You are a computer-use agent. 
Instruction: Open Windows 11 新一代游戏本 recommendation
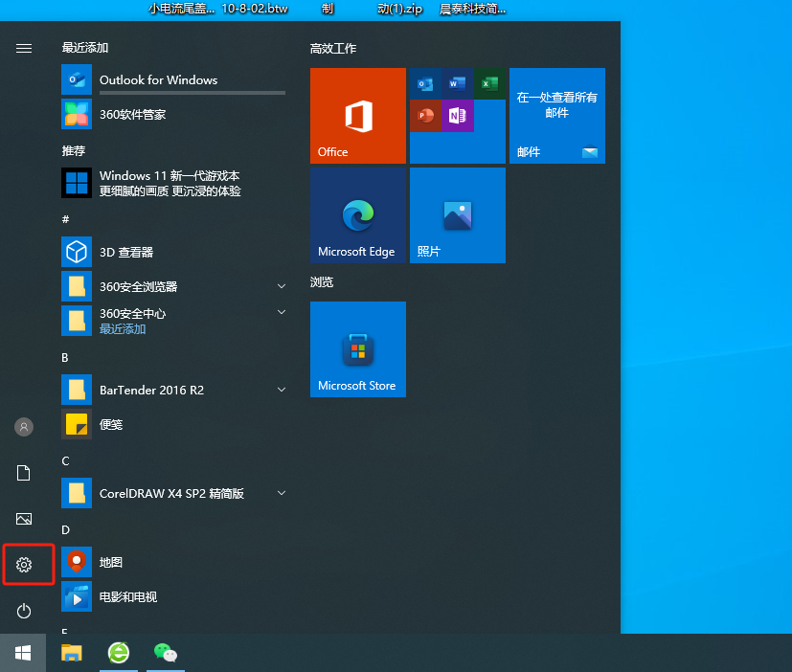point(173,183)
